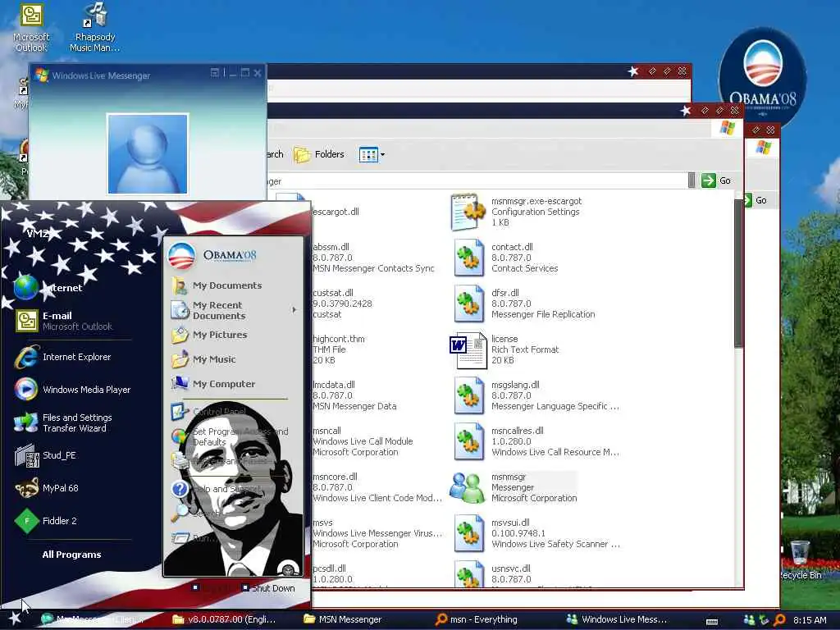This screenshot has height=630, width=840.
Task: Launch Stud_PE from Start menu
Action: point(46,455)
